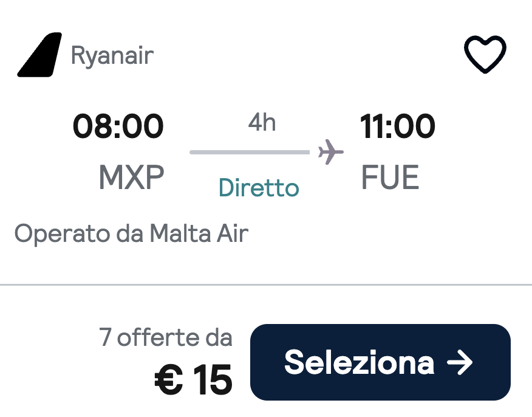
Task: Expand the flight card via the 4h duration label
Action: [x=262, y=122]
